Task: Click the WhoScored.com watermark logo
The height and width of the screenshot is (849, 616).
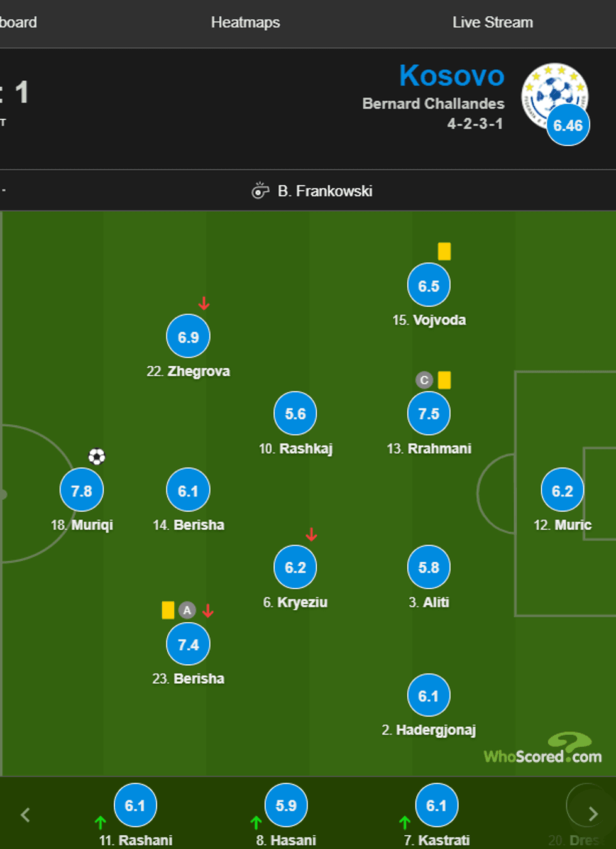Action: click(542, 750)
